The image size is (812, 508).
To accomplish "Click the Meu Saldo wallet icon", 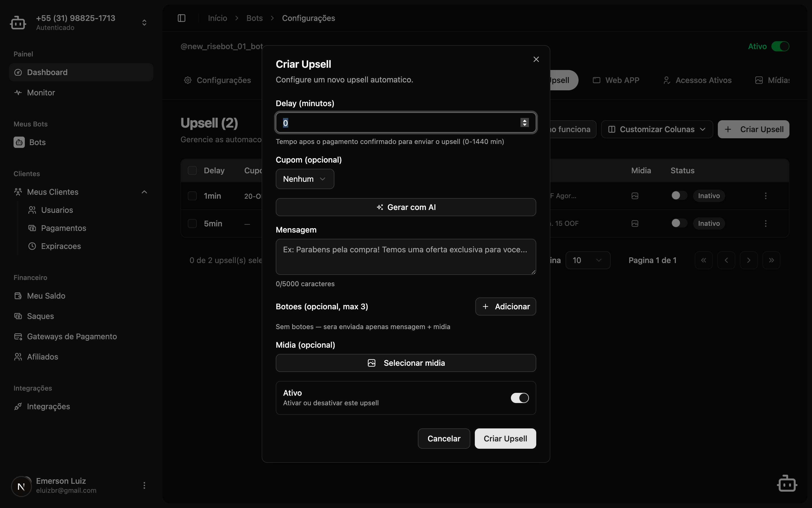I will point(18,296).
